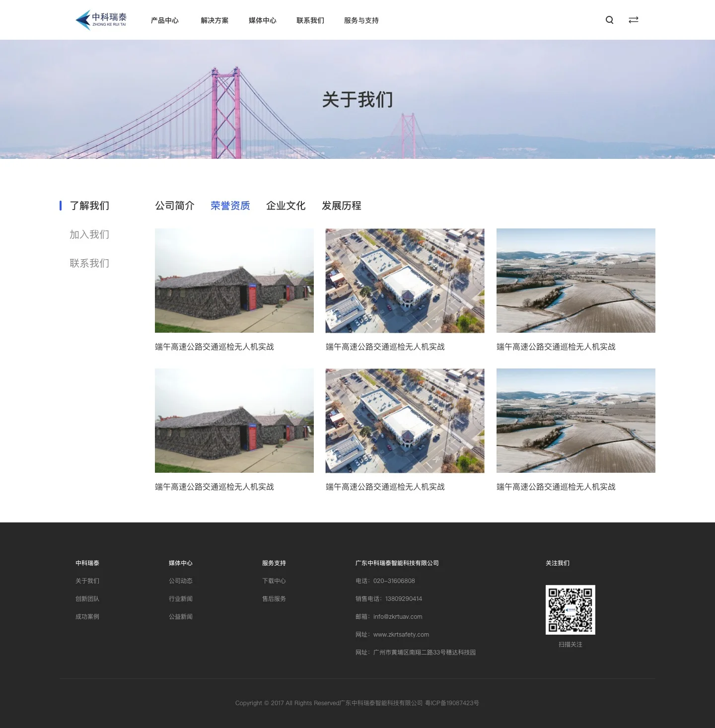Open 服务与支持 in the header

click(361, 20)
